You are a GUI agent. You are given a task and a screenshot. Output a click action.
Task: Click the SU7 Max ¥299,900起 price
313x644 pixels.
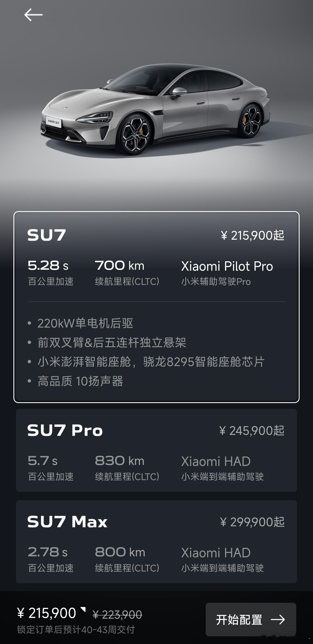pos(252,522)
